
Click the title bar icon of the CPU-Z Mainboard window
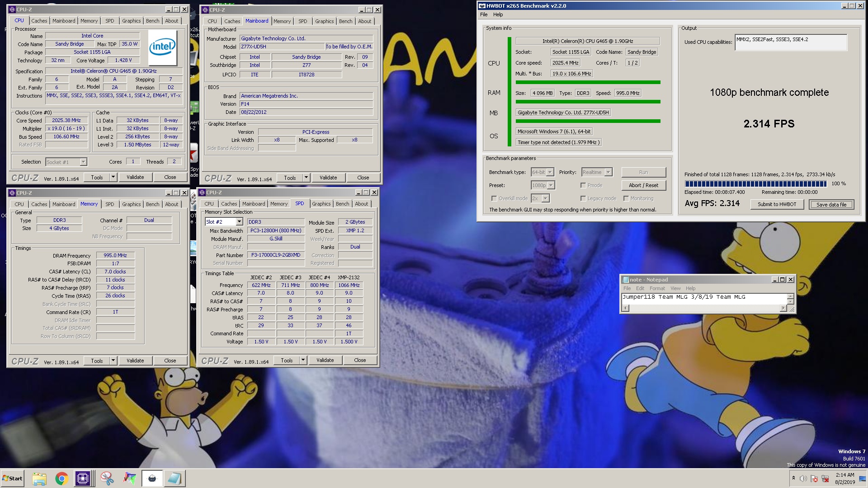click(205, 9)
